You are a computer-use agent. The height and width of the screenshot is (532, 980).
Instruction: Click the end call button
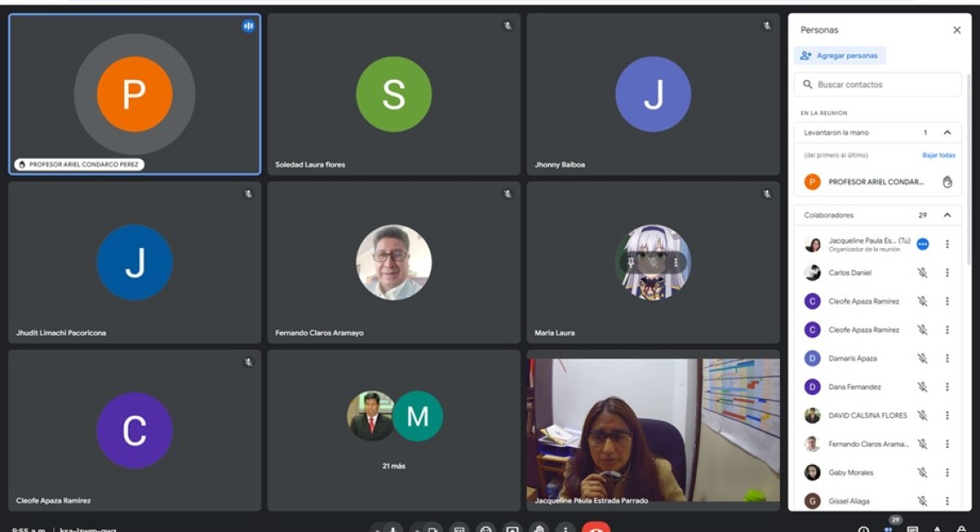(596, 527)
